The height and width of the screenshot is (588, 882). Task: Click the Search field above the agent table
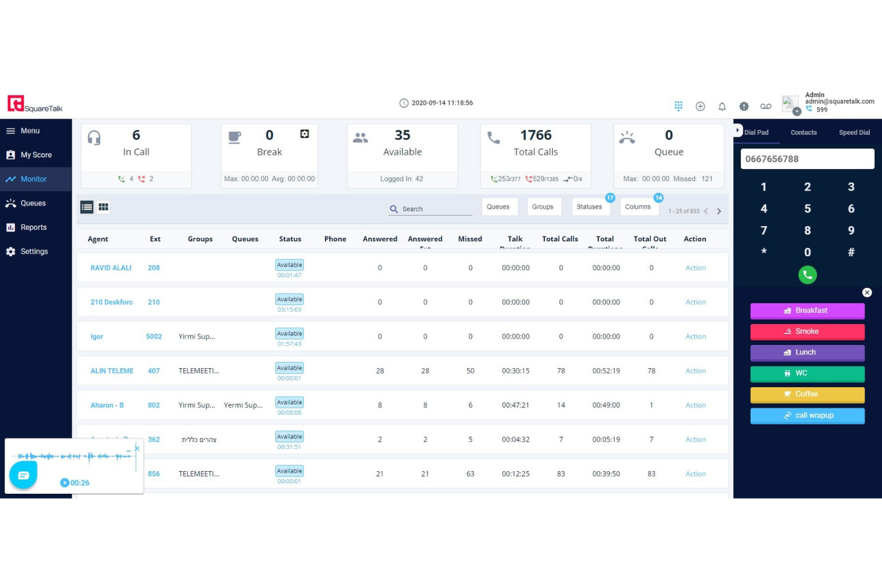(430, 209)
